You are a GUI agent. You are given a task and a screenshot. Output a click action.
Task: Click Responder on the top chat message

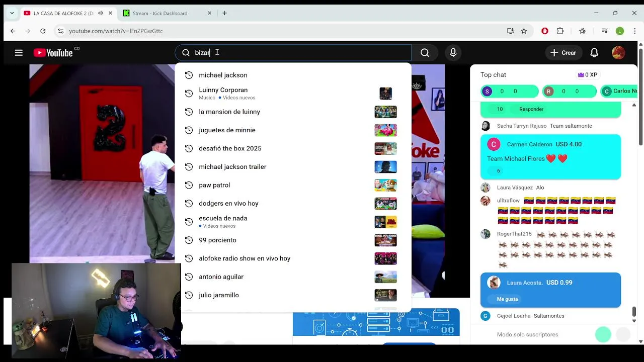coord(531,109)
